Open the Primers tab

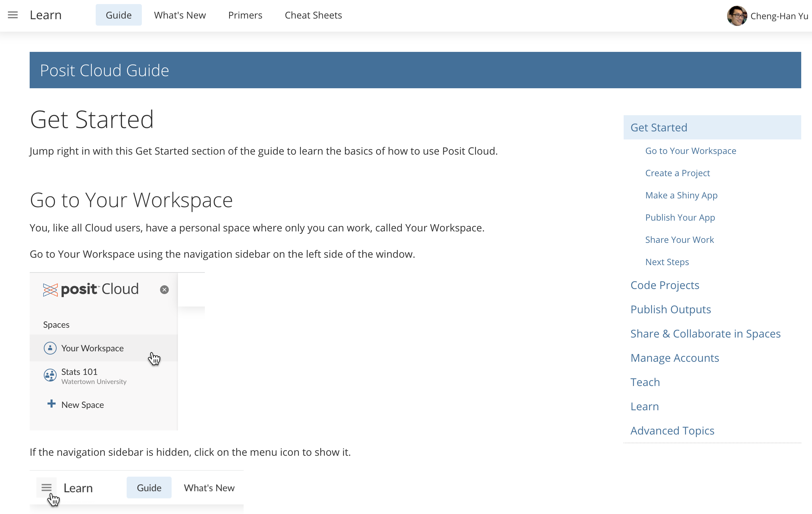coord(245,15)
